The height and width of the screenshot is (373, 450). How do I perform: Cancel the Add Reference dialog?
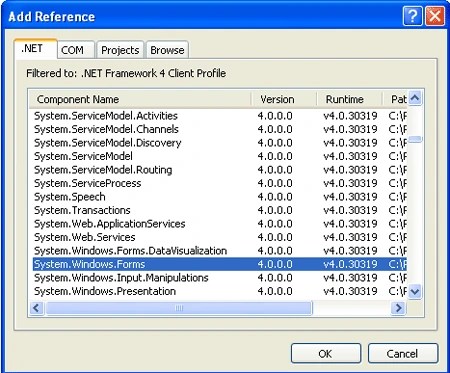coord(403,353)
